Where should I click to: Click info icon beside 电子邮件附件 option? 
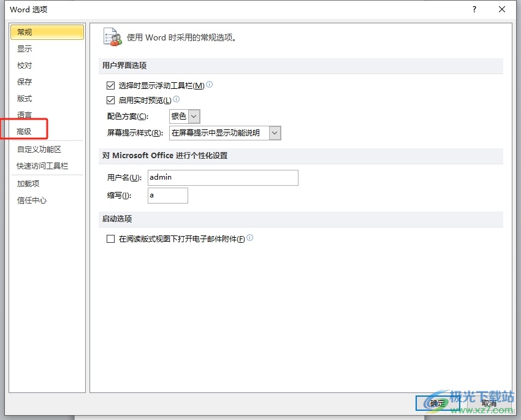(250, 237)
